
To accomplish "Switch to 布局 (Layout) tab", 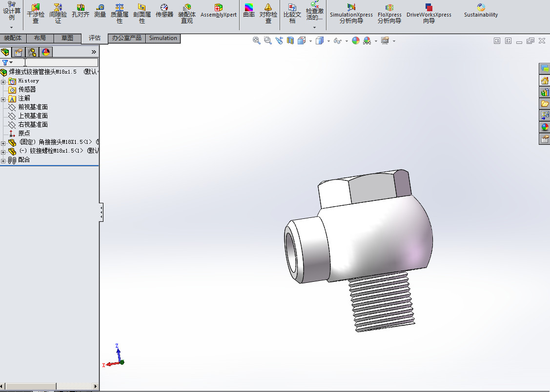I will tap(40, 38).
